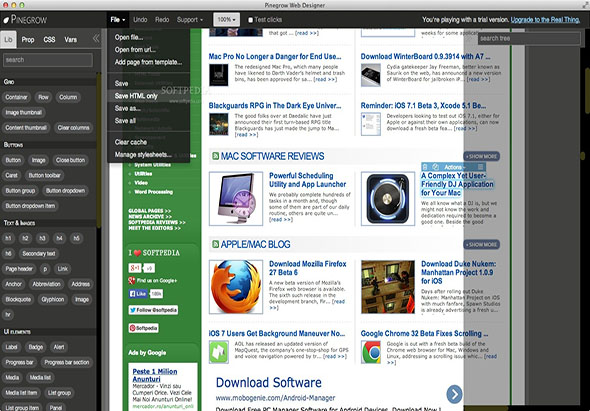Click the Pinterest Softpedia badge
Screen dimensions: 590x411
pyautogui.click(x=143, y=328)
